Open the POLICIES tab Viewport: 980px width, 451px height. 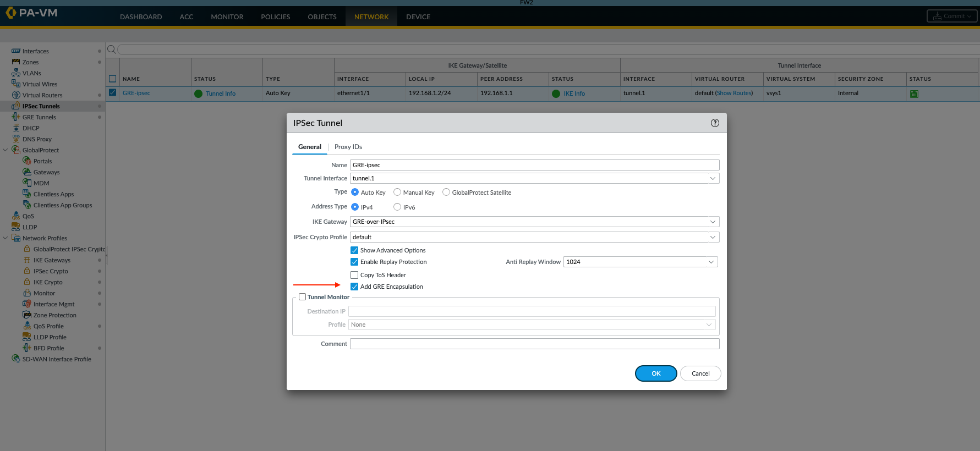(x=275, y=17)
